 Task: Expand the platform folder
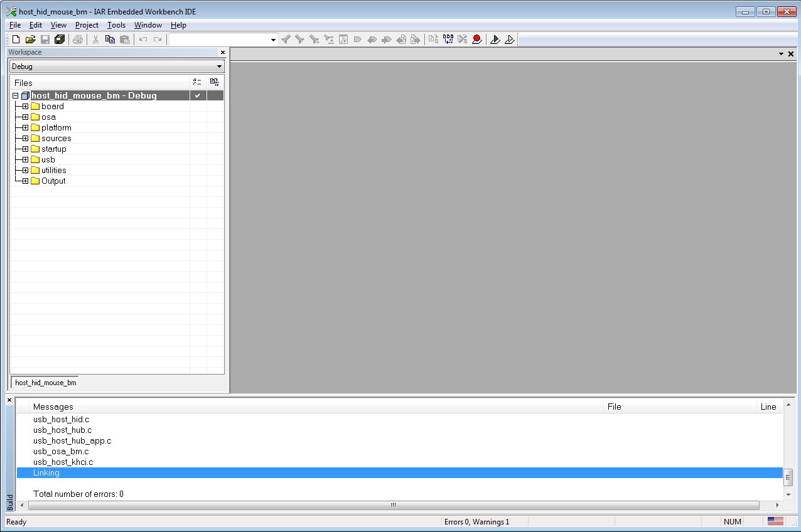[25, 128]
